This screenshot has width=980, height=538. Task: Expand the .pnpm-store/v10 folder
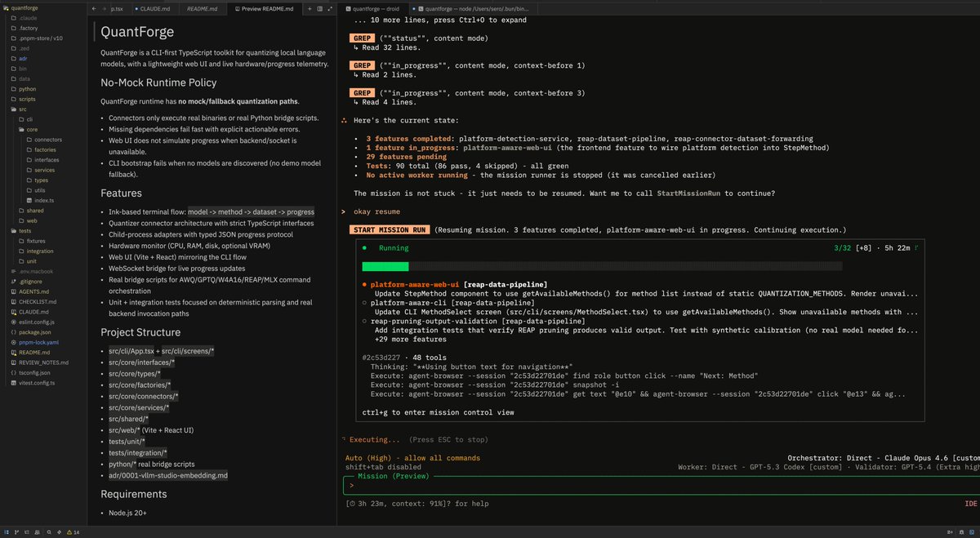pyautogui.click(x=37, y=38)
